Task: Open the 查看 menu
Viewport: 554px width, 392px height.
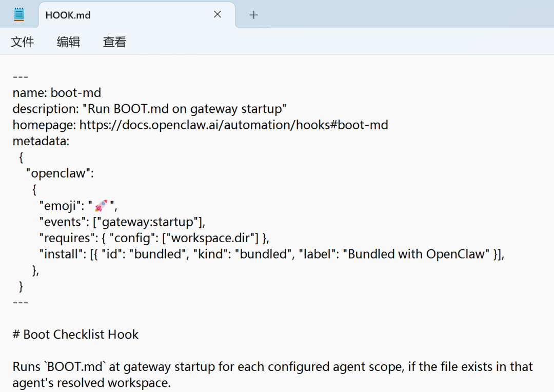Action: 114,42
